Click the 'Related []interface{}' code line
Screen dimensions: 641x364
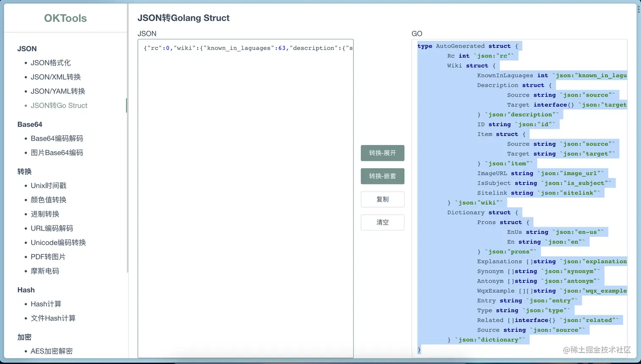click(x=548, y=320)
